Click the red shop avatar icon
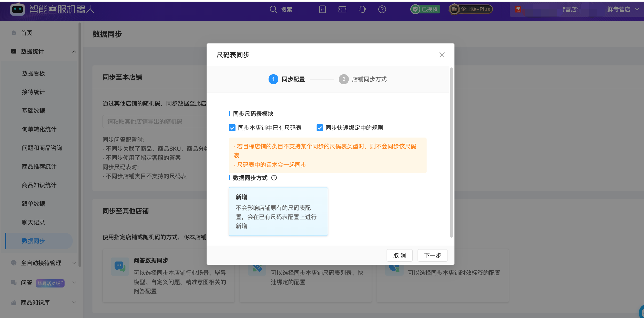The height and width of the screenshot is (318, 644). pos(518,10)
